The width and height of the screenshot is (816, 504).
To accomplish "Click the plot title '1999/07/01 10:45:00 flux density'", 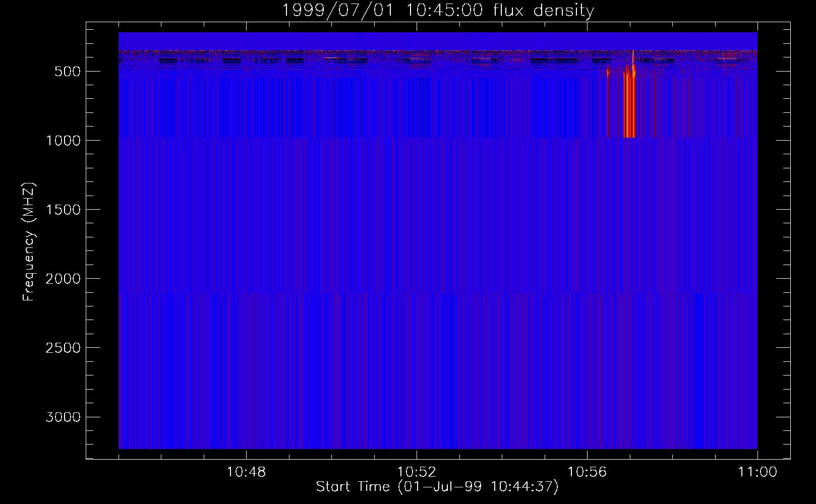I will pos(438,10).
